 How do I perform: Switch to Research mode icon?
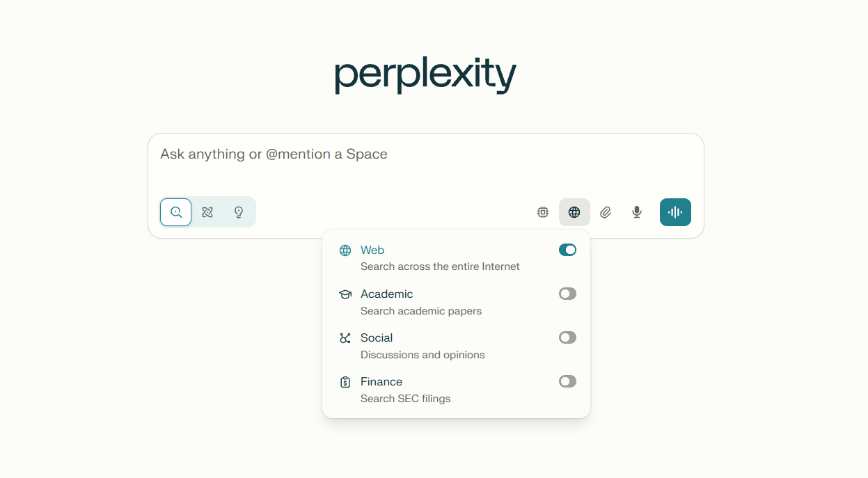tap(207, 212)
